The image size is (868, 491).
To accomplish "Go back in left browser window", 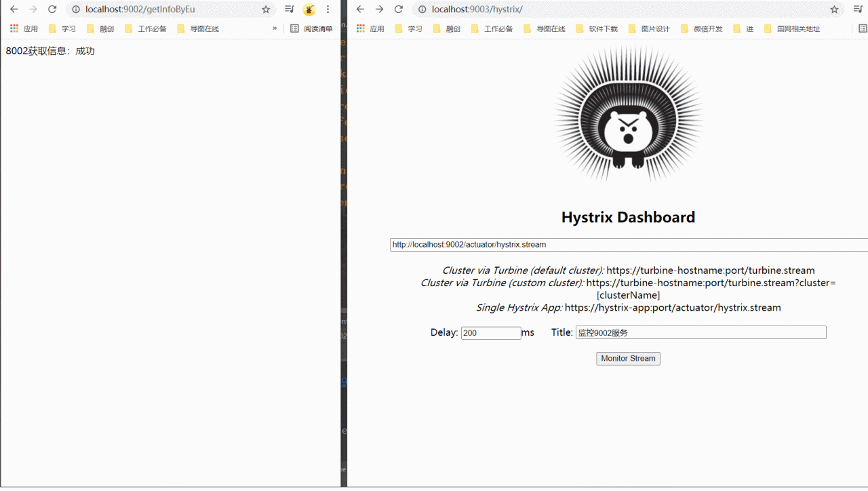I will pyautogui.click(x=14, y=9).
